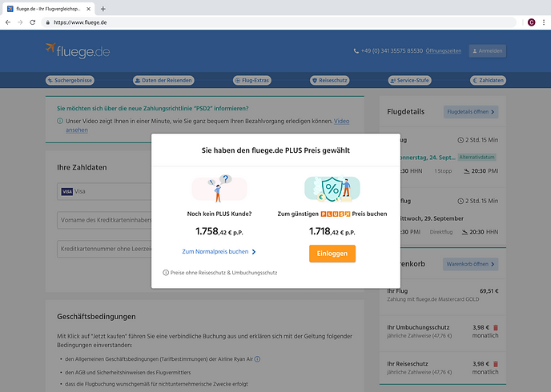Screen dimensions: 551x392
Task: Focus the Kreditkartennummer input field
Action: click(x=104, y=249)
